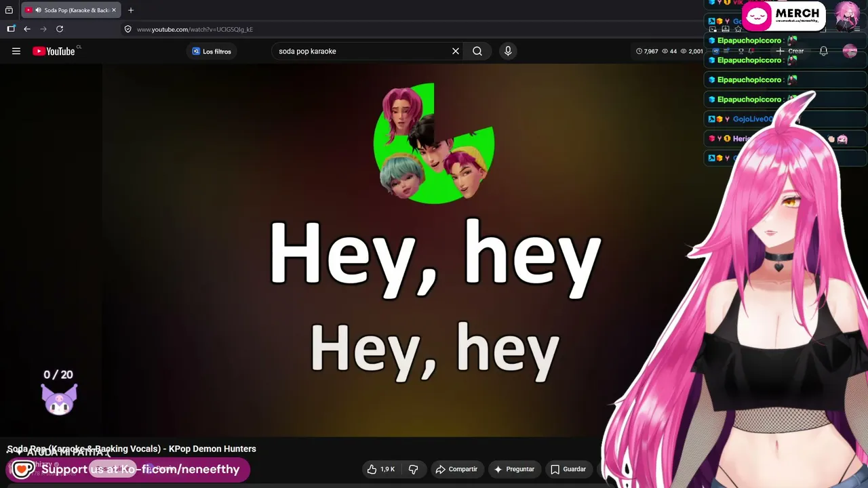This screenshot has width=868, height=488.
Task: Click the workspace icon left of back arrow
Action: pos(11,29)
